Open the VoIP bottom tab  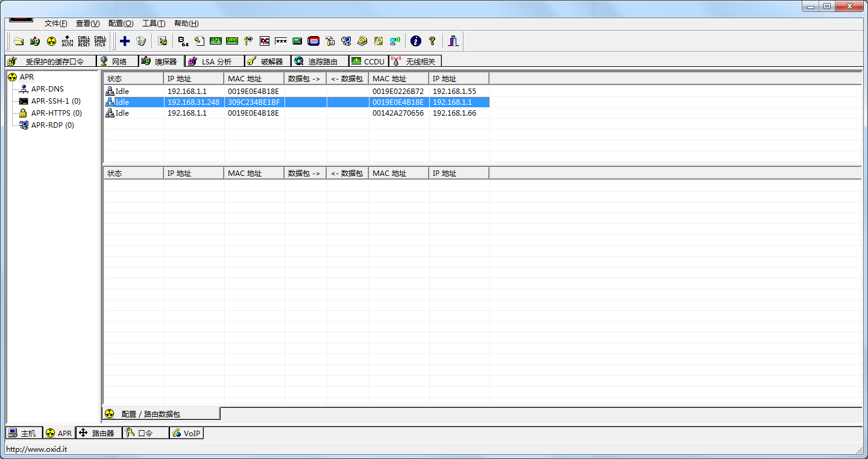pyautogui.click(x=186, y=433)
